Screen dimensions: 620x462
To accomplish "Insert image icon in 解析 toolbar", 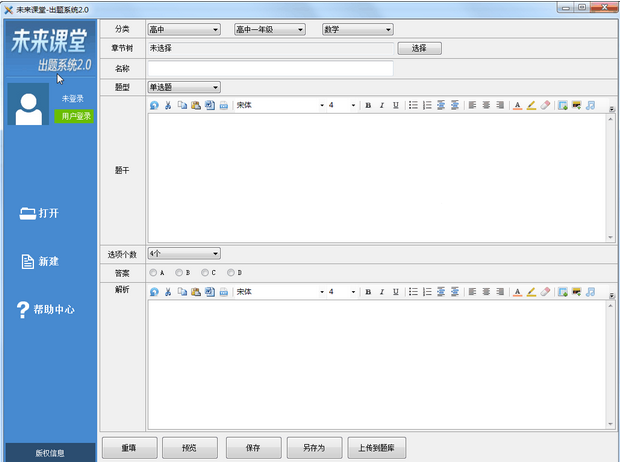I will tap(563, 292).
